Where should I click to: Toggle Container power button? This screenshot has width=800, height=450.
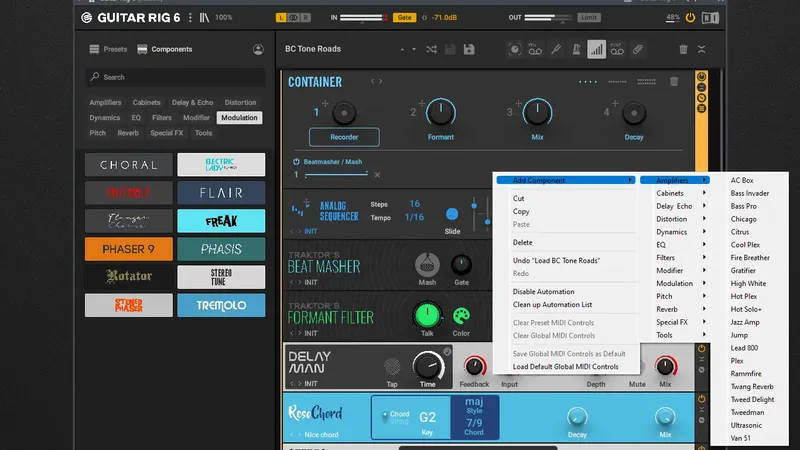pyautogui.click(x=702, y=77)
